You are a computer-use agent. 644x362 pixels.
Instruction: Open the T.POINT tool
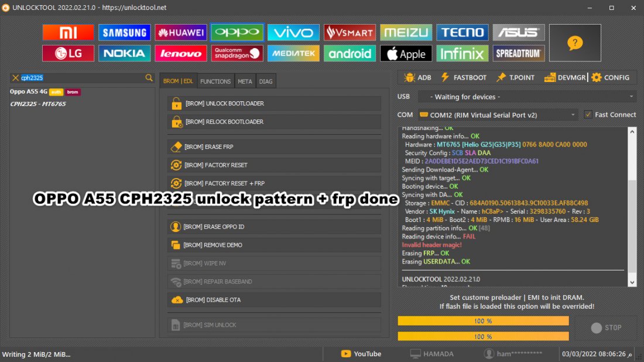click(x=515, y=77)
